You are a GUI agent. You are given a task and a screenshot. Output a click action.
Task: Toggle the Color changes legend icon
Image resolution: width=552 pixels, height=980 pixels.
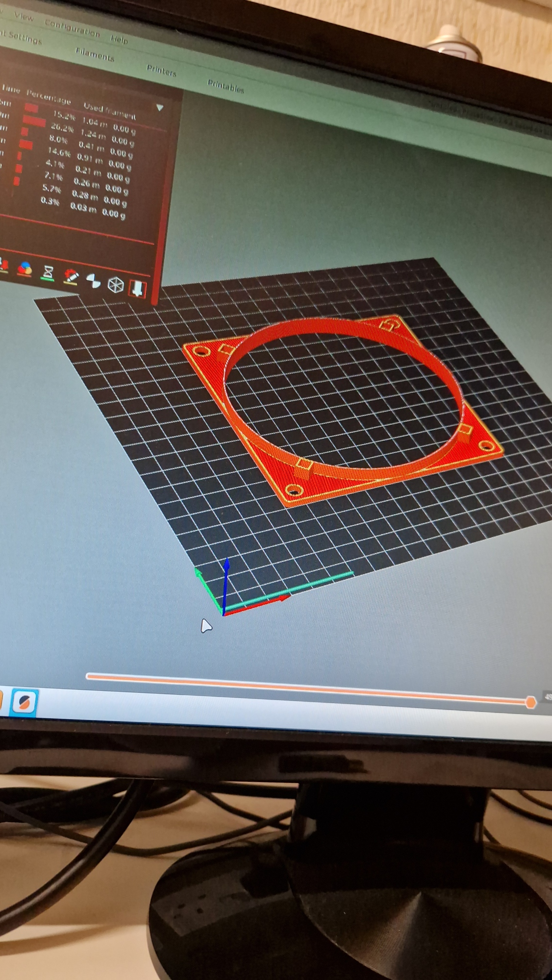[25, 269]
